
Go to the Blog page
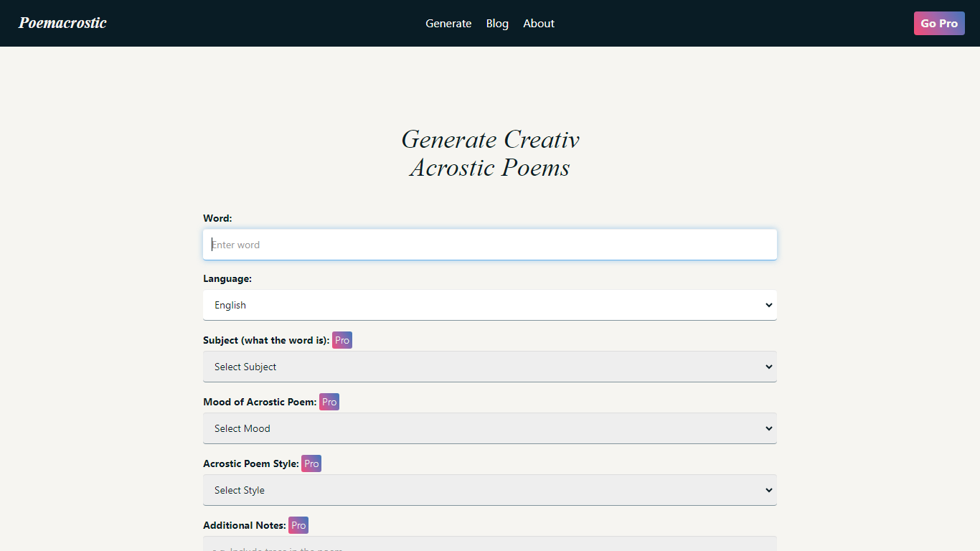(x=497, y=23)
